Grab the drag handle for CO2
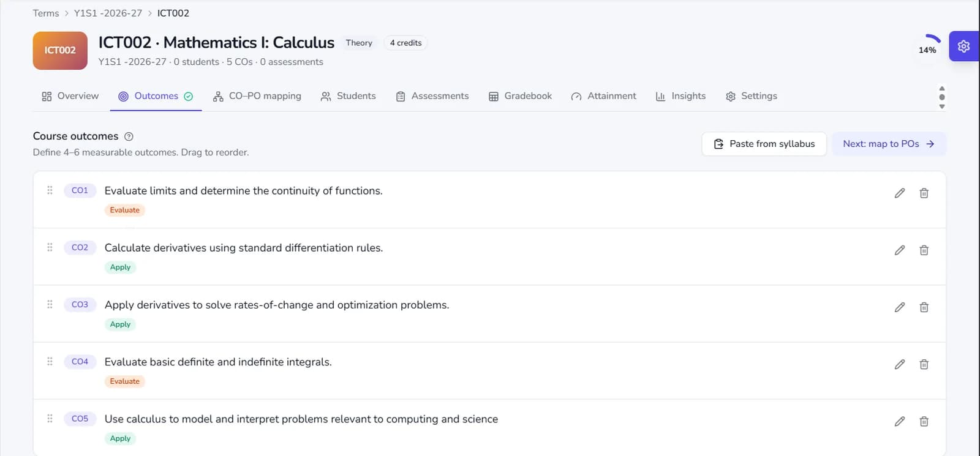The height and width of the screenshot is (456, 980). coord(50,247)
